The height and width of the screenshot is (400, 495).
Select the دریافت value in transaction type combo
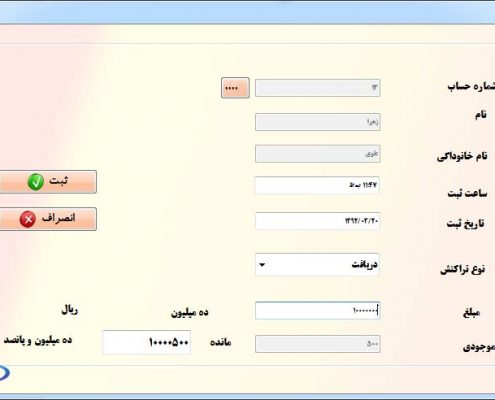[x=364, y=265]
